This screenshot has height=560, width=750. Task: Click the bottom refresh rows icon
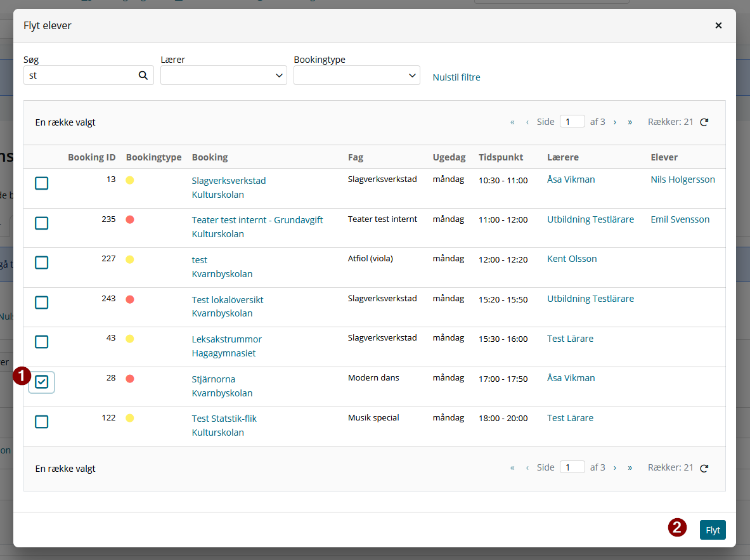point(704,468)
